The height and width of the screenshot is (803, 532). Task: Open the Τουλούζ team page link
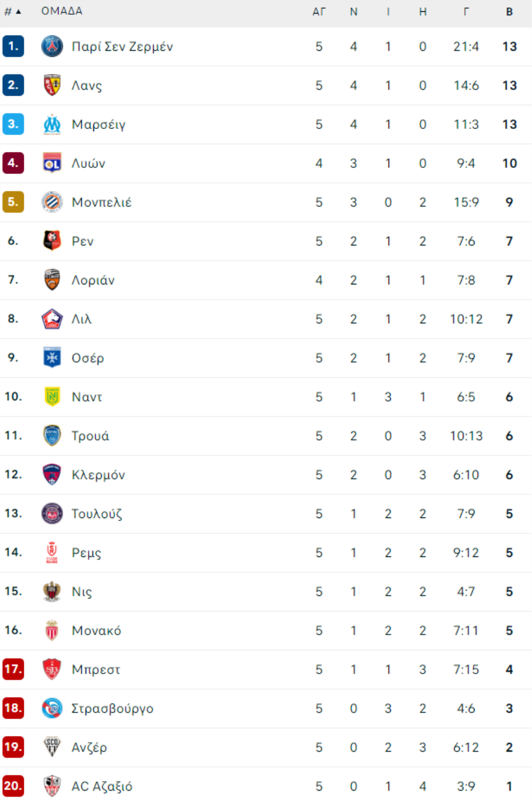pos(97,514)
